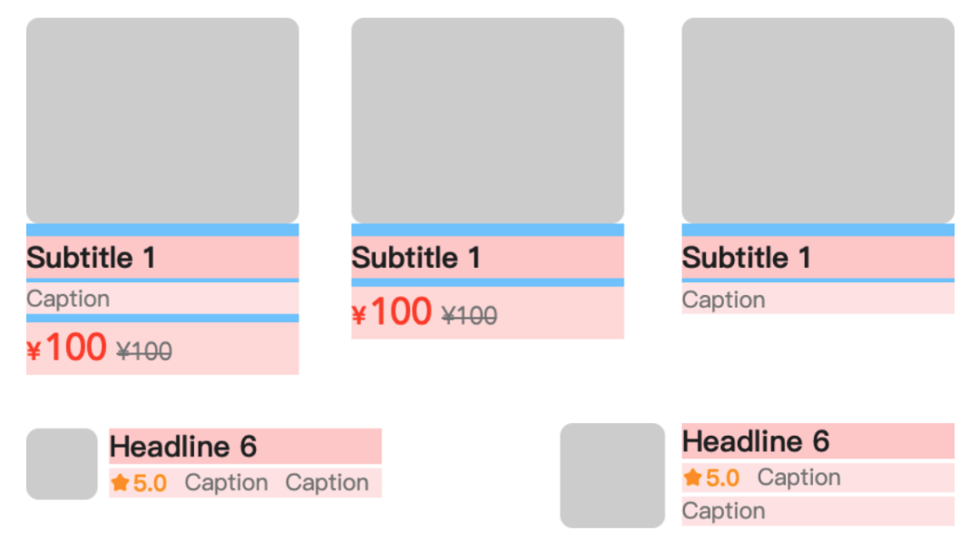The image size is (980, 551).
Task: Click the Caption under first card's subtitle
Action: click(x=68, y=299)
